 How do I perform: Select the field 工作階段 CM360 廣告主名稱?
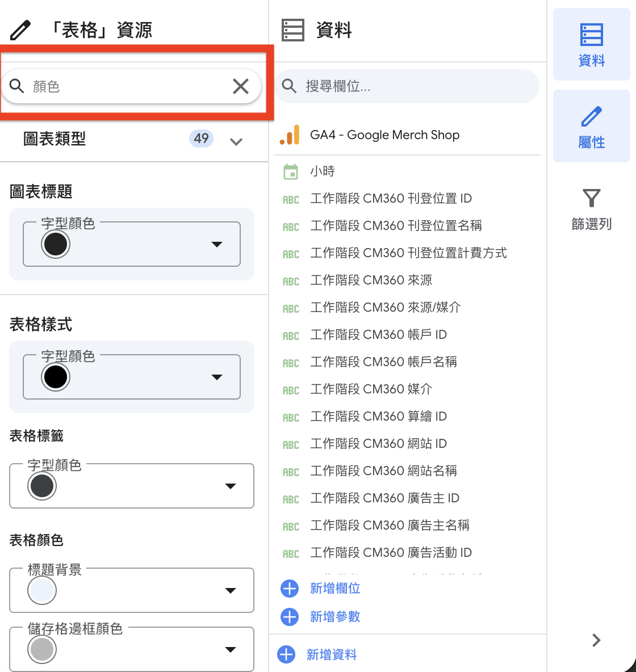(x=390, y=525)
